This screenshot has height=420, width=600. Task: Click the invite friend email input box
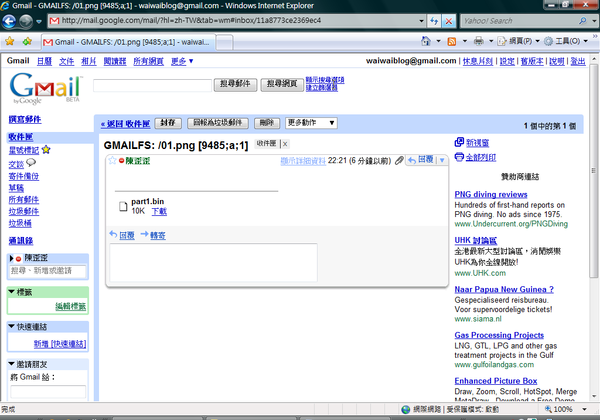click(48, 392)
